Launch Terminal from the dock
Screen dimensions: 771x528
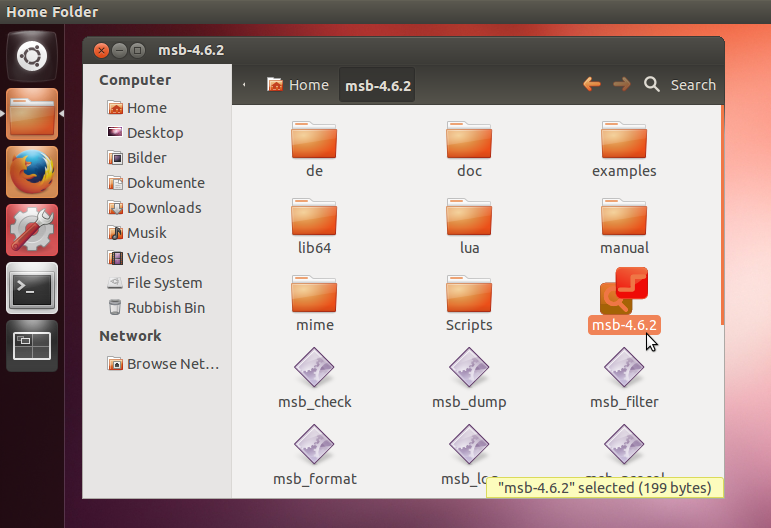(32, 288)
